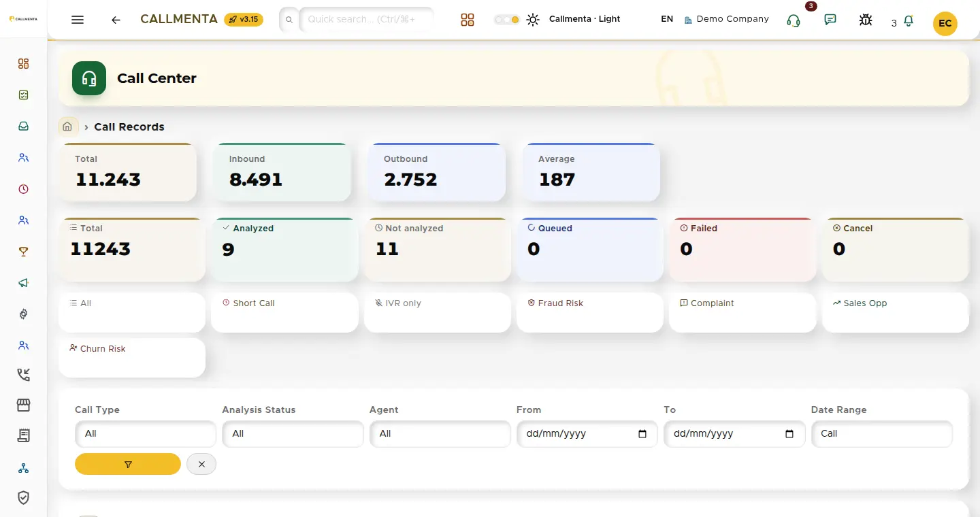
Task: Click the From date input
Action: click(x=587, y=434)
